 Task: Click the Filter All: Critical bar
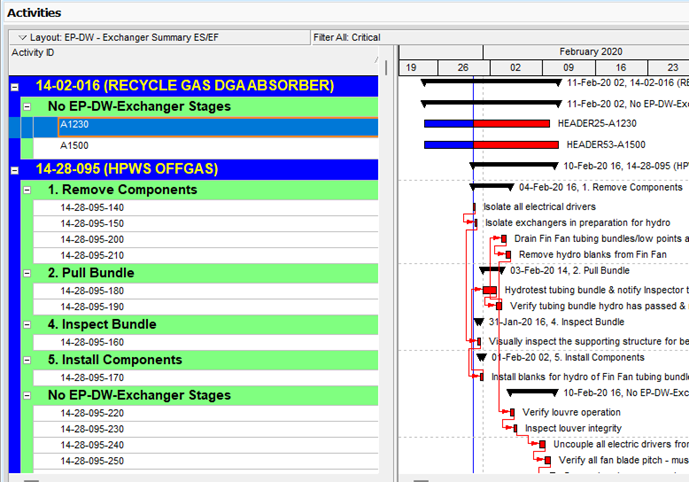pyautogui.click(x=346, y=37)
